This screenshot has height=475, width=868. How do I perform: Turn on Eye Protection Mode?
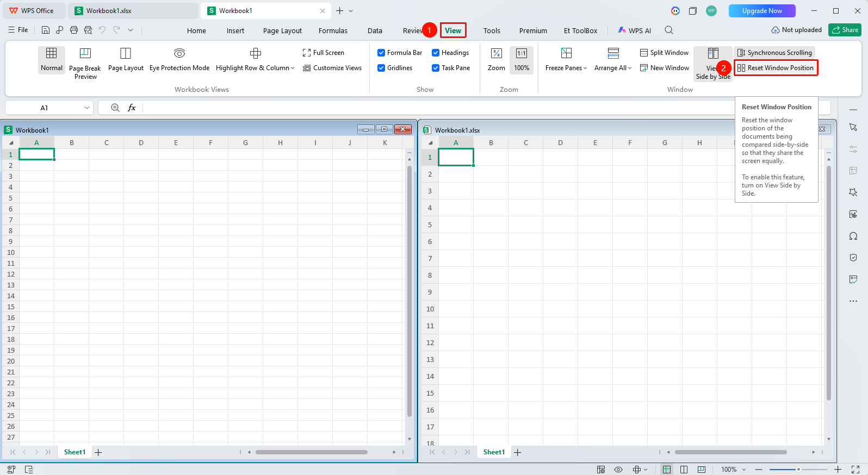point(179,60)
